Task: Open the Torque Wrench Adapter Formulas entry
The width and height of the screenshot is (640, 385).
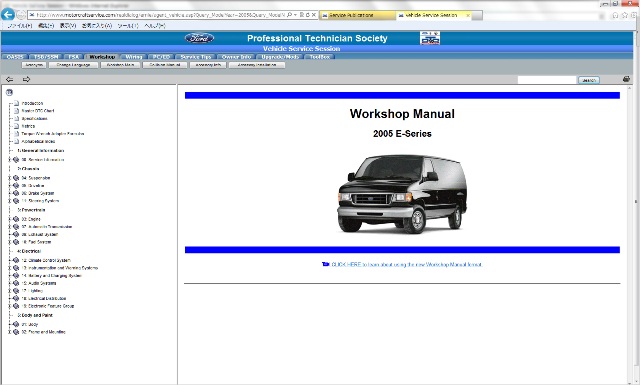Action: click(53, 134)
